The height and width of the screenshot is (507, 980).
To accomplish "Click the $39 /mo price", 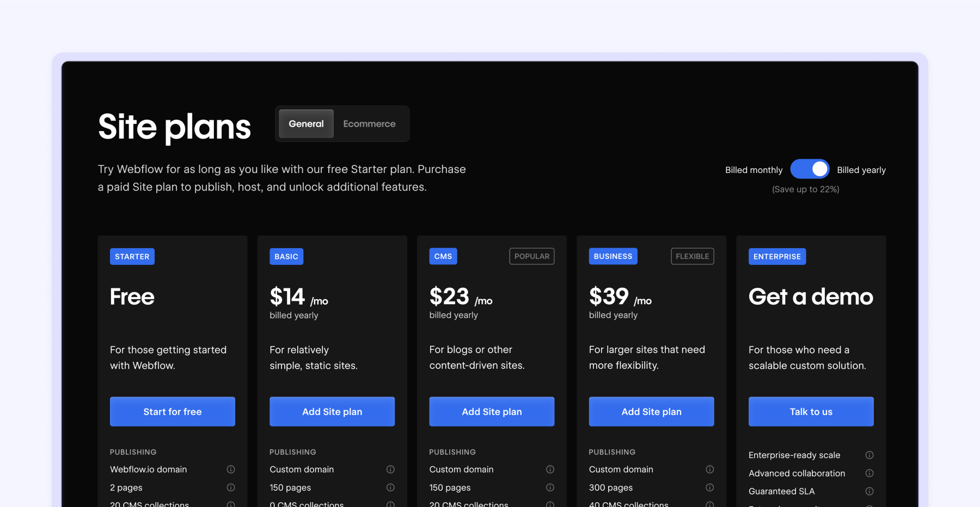I will (620, 298).
